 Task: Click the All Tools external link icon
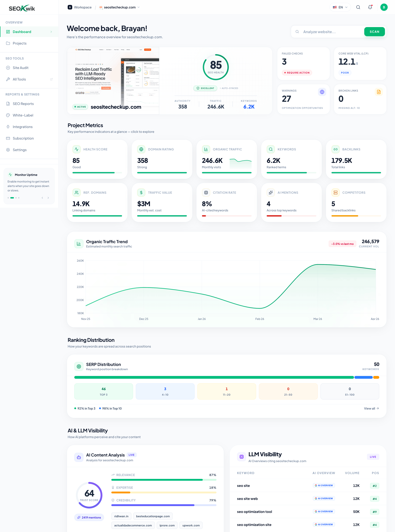coord(51,79)
